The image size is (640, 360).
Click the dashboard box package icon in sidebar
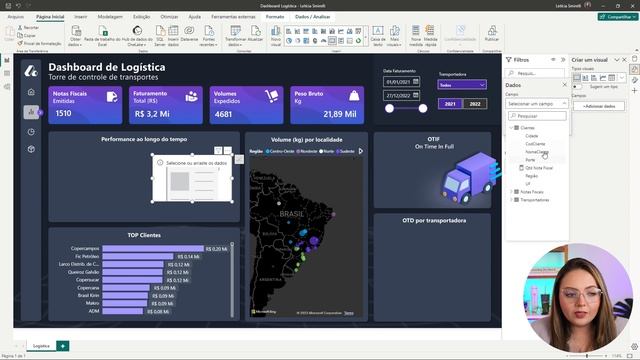[31, 149]
